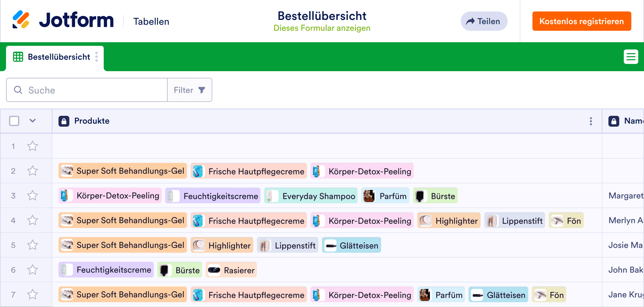The image size is (644, 307).
Task: Open the Filter dropdown
Action: click(x=189, y=90)
